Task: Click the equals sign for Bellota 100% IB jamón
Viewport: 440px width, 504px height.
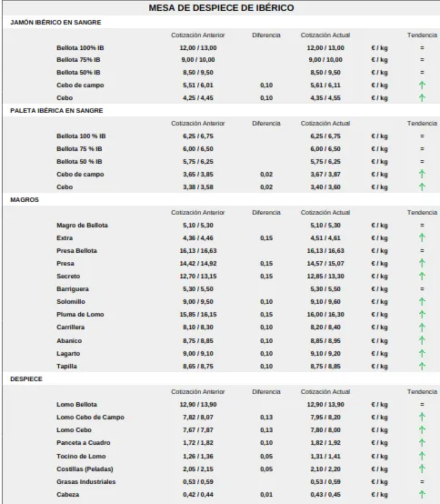Action: tap(422, 48)
